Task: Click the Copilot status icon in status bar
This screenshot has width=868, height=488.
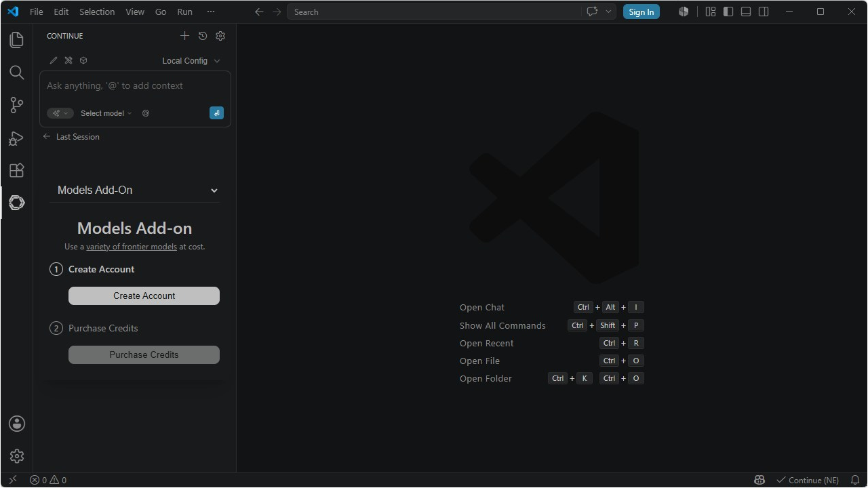Action: point(759,480)
